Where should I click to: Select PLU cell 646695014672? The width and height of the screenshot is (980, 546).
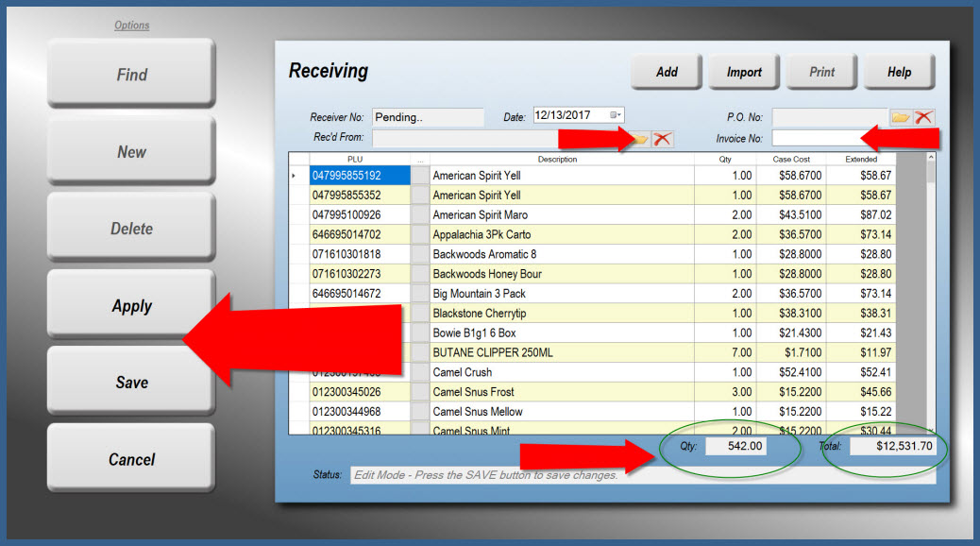point(360,294)
